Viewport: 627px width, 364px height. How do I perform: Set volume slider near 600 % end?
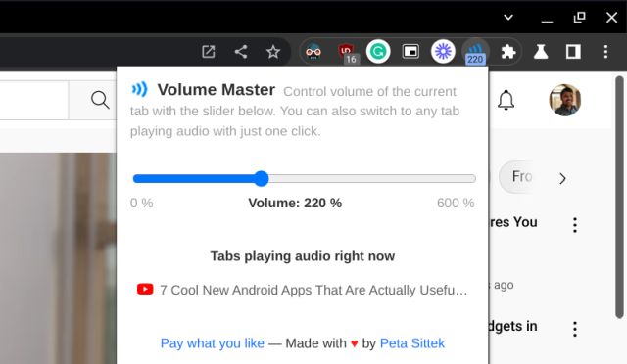pyautogui.click(x=471, y=179)
